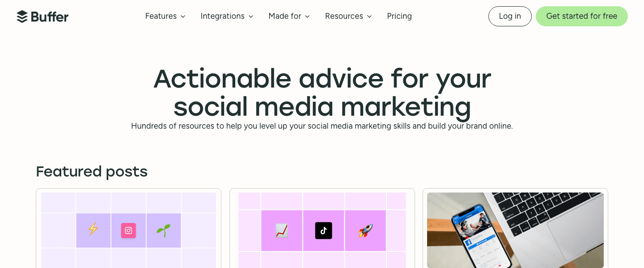Click the Log in button

pos(510,16)
